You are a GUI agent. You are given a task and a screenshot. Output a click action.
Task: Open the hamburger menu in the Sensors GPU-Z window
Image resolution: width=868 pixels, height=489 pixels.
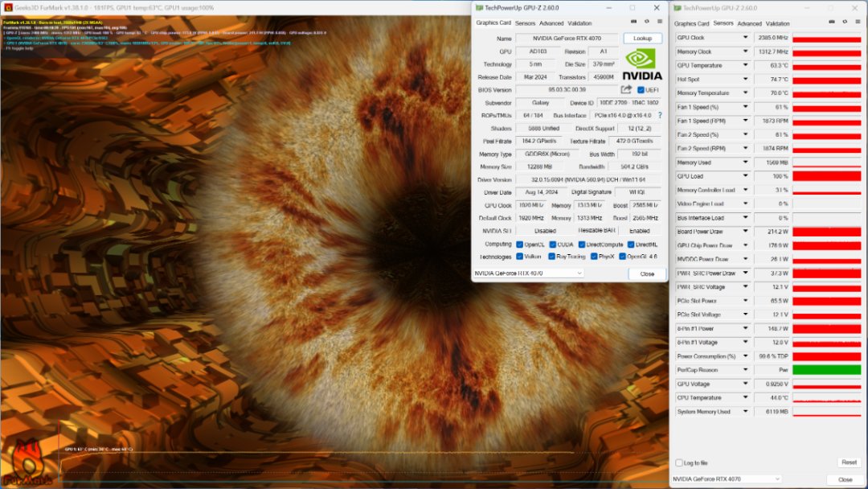858,22
